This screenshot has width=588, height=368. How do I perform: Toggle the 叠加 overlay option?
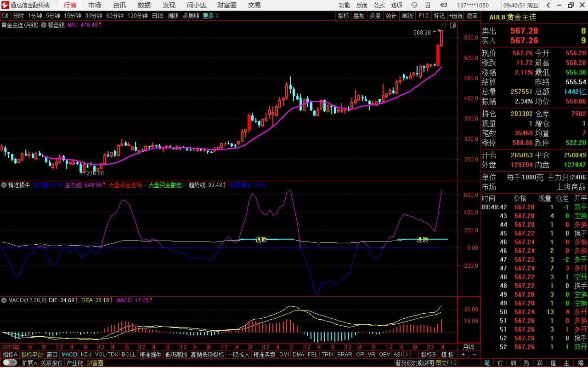pyautogui.click(x=359, y=16)
